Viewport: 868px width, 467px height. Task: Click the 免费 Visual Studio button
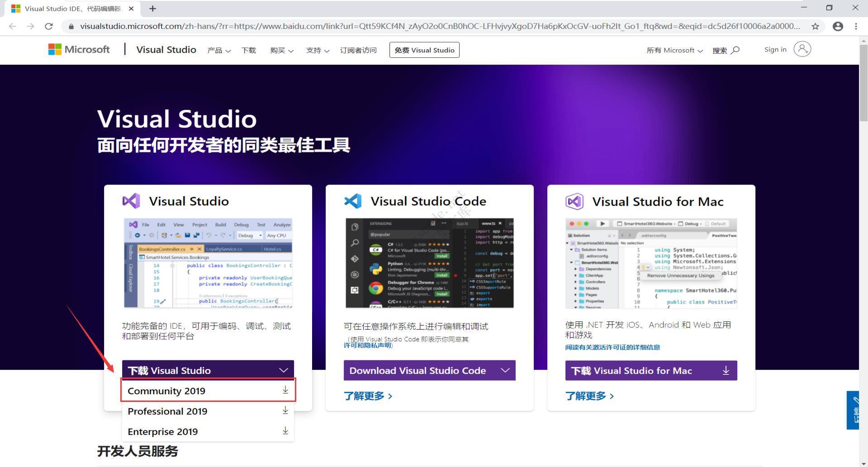tap(424, 50)
